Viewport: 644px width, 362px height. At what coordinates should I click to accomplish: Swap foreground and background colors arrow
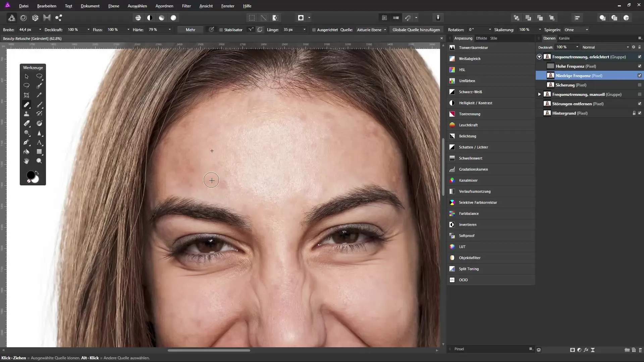click(37, 173)
